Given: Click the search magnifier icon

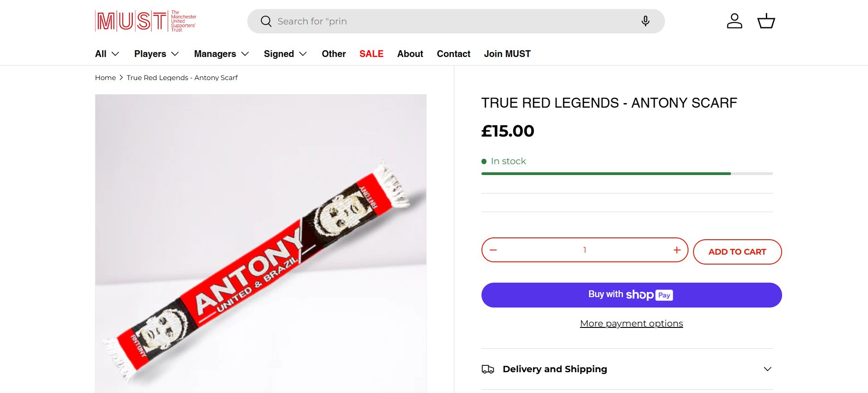Looking at the screenshot, I should 266,21.
